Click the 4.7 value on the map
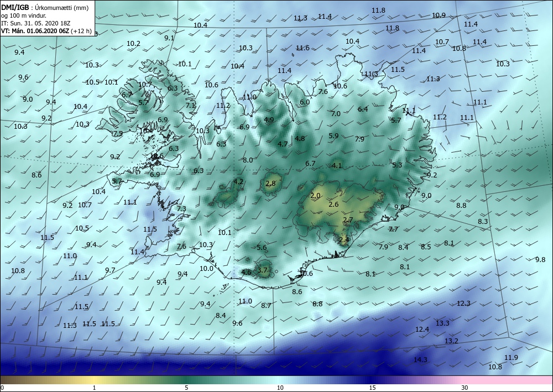553x392 pixels. [283, 144]
